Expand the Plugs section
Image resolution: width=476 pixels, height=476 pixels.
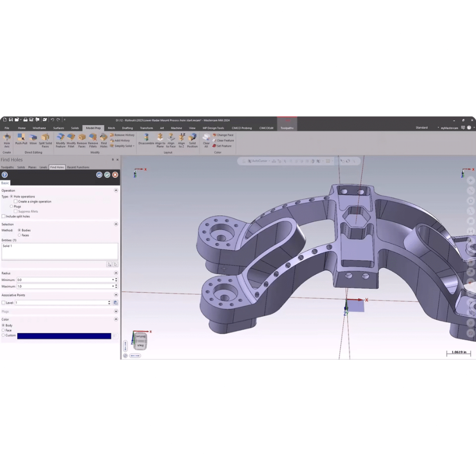[x=116, y=311]
